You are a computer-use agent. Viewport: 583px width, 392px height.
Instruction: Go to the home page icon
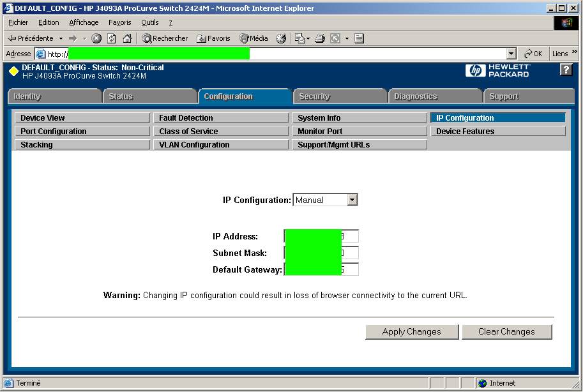click(127, 38)
